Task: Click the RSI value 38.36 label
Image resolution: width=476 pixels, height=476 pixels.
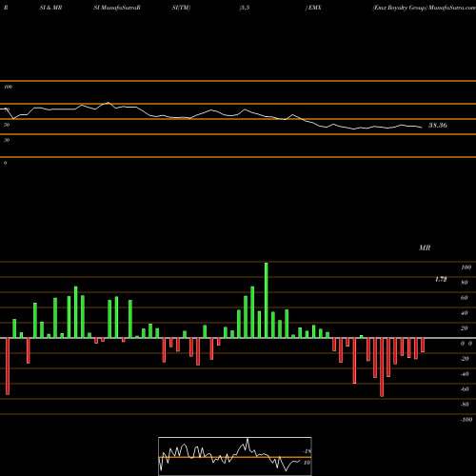Action: (438, 126)
